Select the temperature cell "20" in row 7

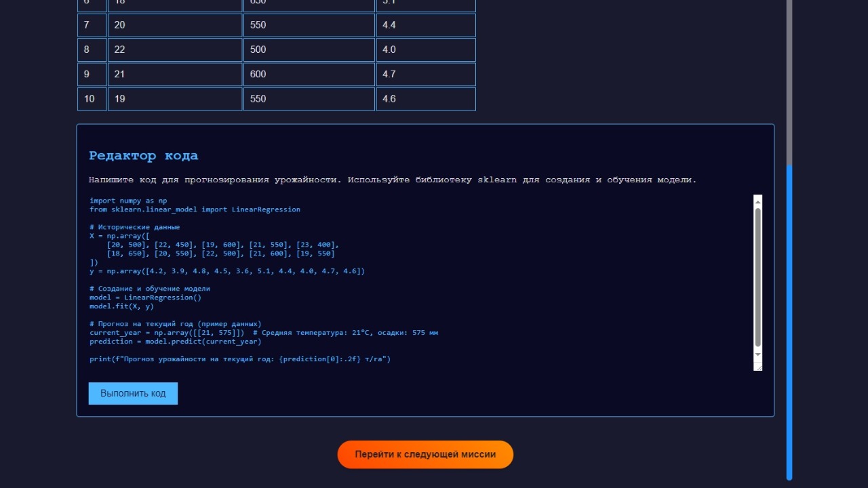point(174,25)
